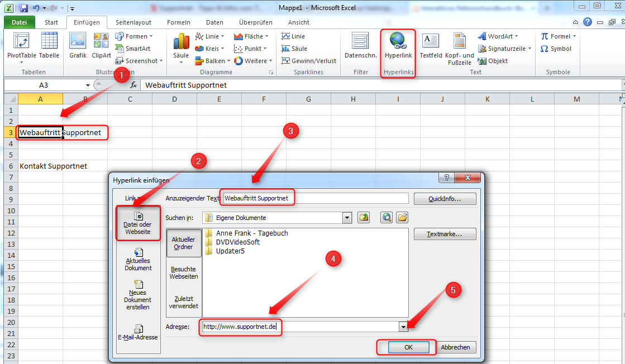The image size is (625, 364).
Task: Insert a Tabelle from the ribbon
Action: (x=49, y=46)
